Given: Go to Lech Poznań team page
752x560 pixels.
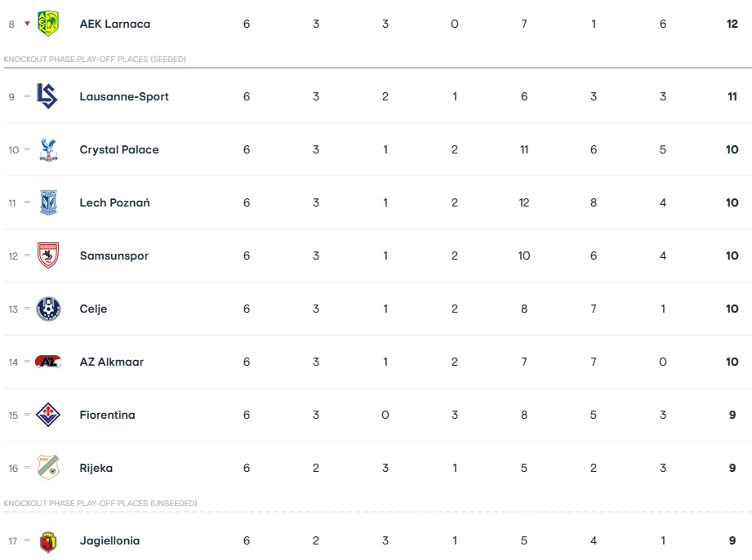Looking at the screenshot, I should coord(114,202).
